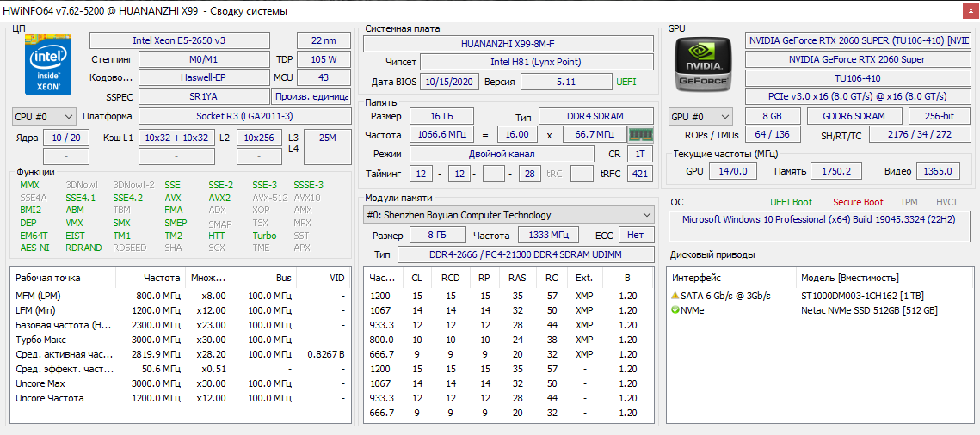980x435 pixels.
Task: Click the HUANANZHI X99-8M-F motherboard field
Action: (508, 43)
